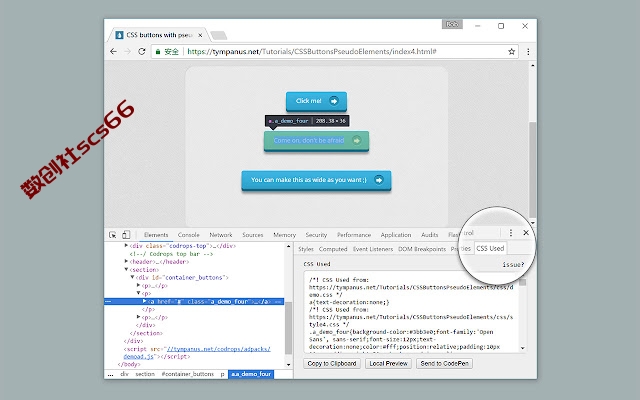The width and height of the screenshot is (640, 400).
Task: Expand the first collapsed p node
Action: tap(138, 285)
